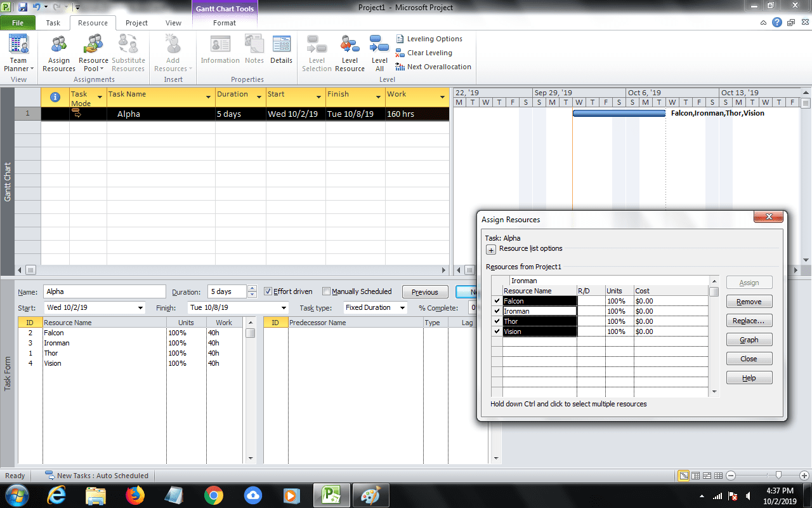812x508 pixels.
Task: Open Duration column filter dropdown
Action: pyautogui.click(x=259, y=97)
